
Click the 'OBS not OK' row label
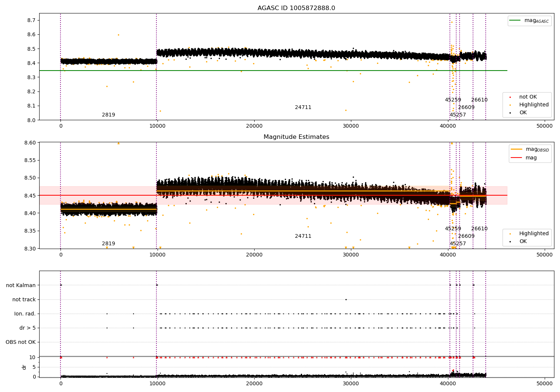(21, 342)
